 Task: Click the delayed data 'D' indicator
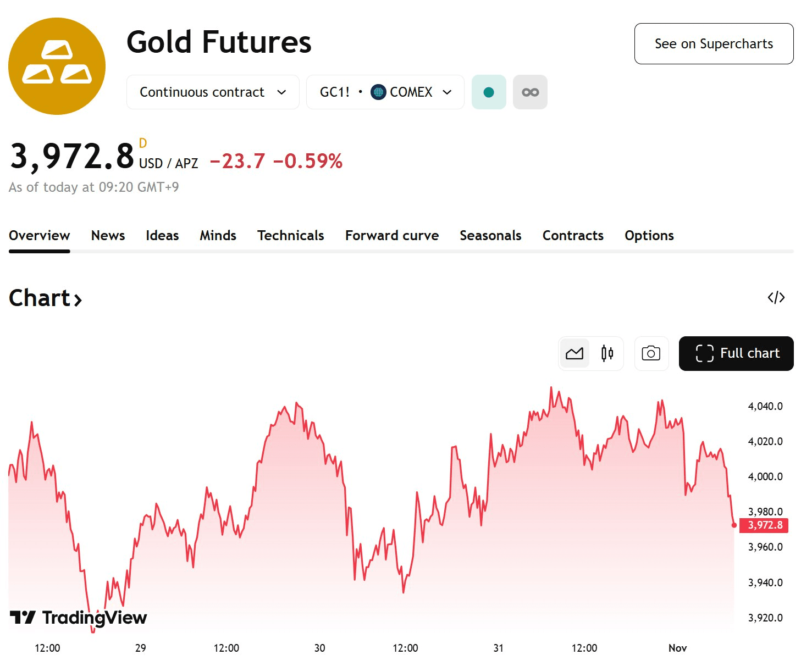tap(143, 143)
